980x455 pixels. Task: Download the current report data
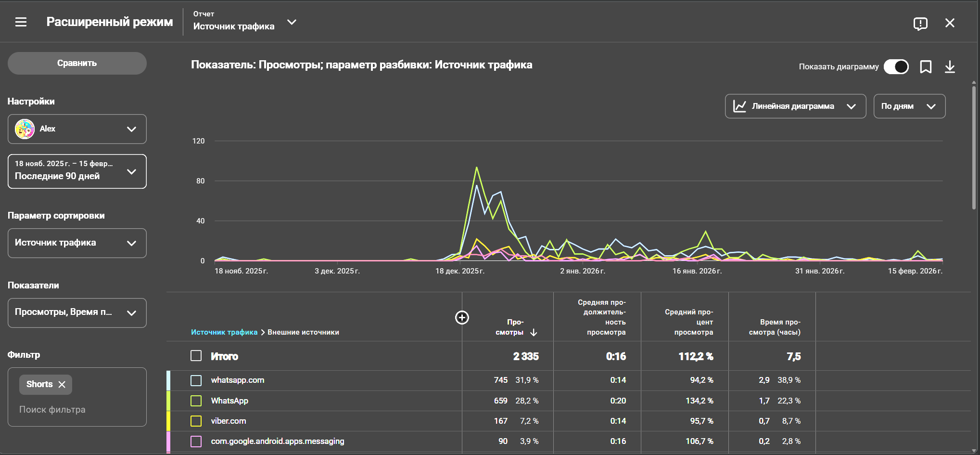(x=950, y=66)
